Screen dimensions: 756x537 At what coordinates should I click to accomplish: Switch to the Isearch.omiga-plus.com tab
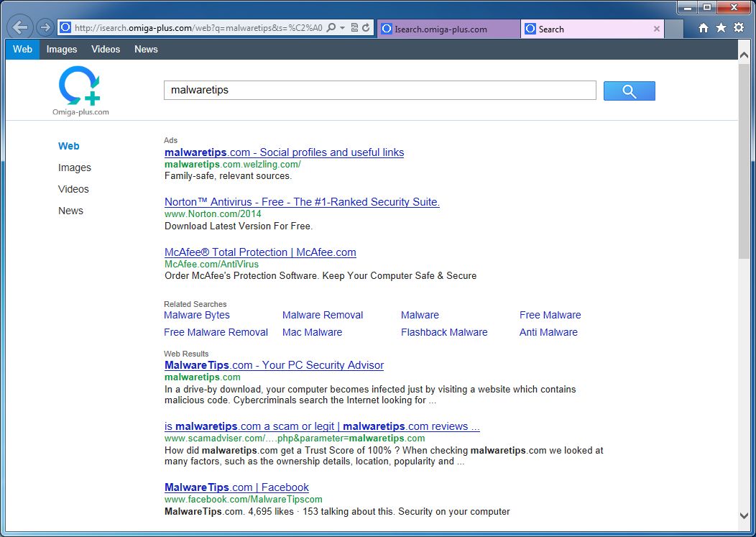[x=449, y=29]
